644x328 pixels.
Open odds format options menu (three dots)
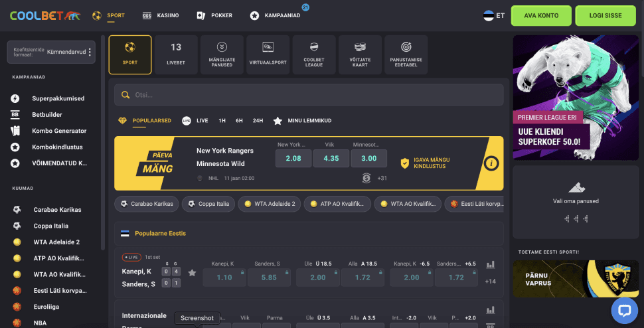tap(90, 52)
